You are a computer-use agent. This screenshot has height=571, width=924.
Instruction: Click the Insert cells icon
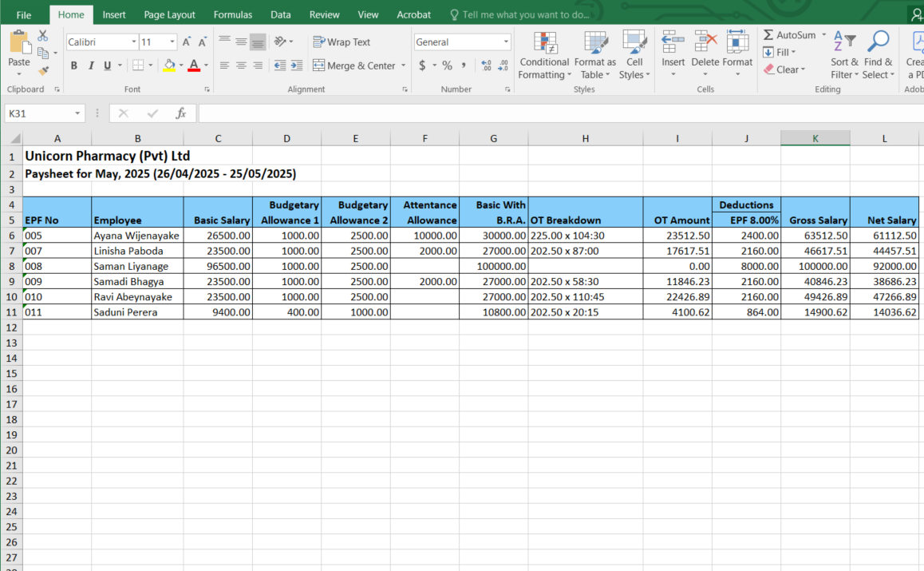pos(673,42)
